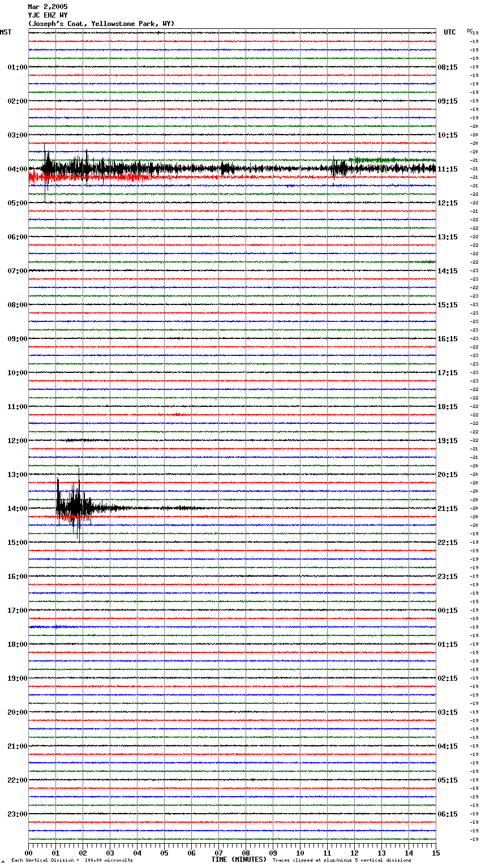Click the MST time label "23:00"

click(x=18, y=814)
